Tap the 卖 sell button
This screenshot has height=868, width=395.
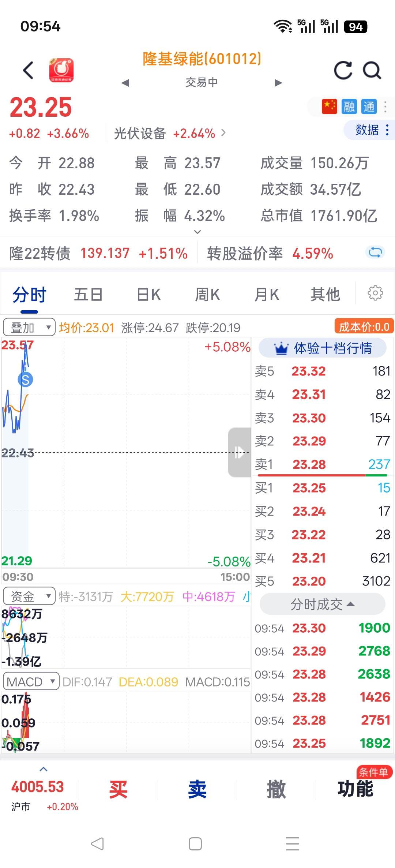tap(197, 790)
